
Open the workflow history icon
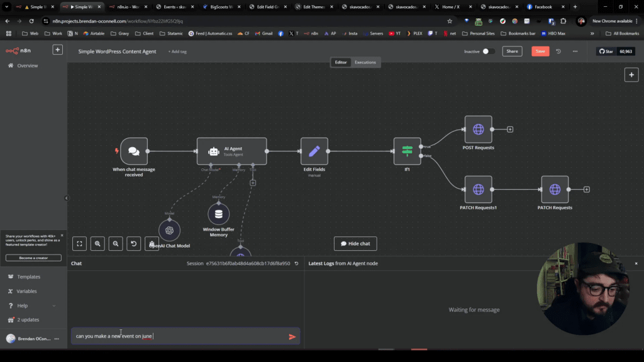tap(558, 52)
